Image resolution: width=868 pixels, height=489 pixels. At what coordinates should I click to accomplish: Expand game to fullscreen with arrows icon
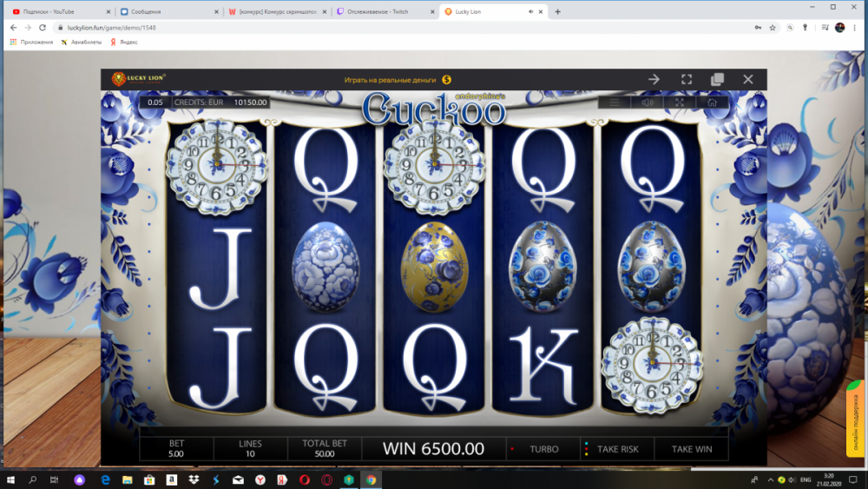pos(680,102)
